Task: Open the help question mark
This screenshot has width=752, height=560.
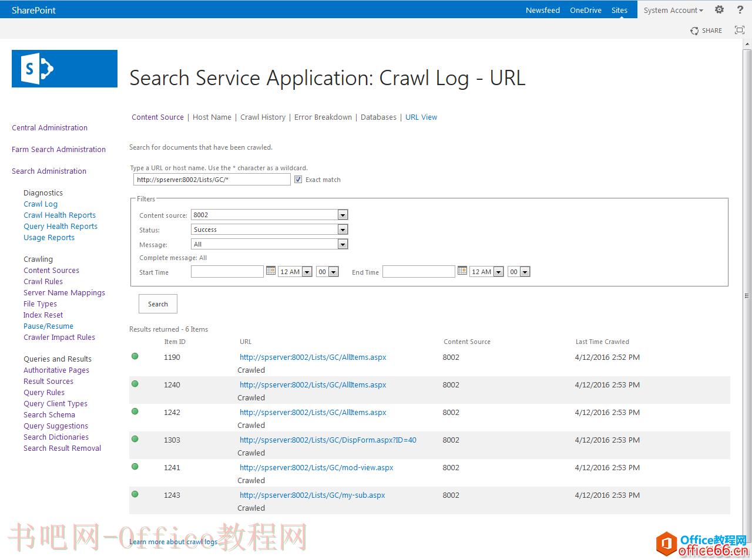Action: click(x=740, y=9)
